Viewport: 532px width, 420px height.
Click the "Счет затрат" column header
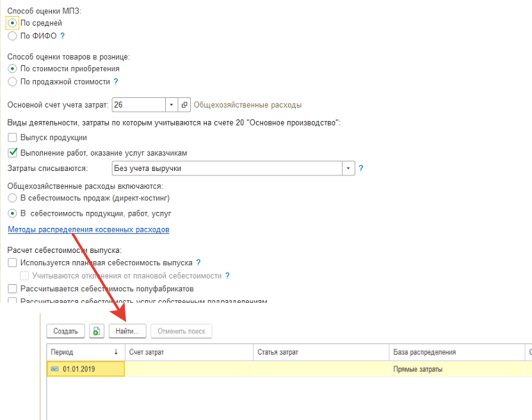pos(189,352)
